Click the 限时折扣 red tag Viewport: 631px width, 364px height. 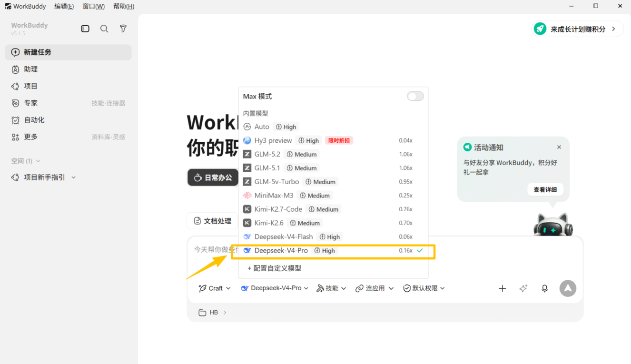(x=339, y=140)
